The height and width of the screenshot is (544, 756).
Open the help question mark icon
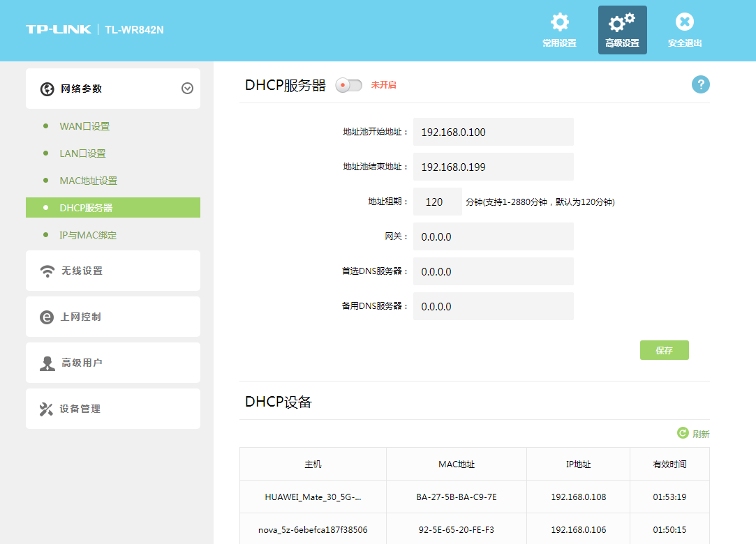coord(700,84)
